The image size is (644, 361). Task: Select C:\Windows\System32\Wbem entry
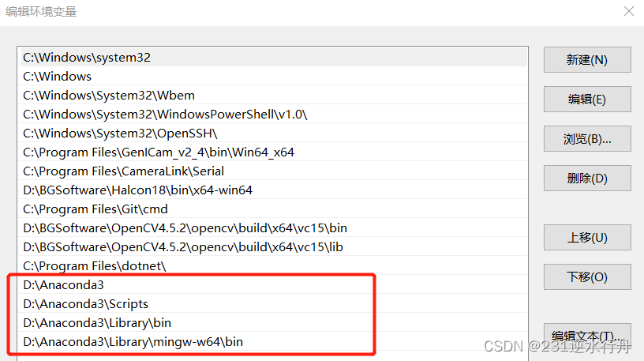[272, 95]
